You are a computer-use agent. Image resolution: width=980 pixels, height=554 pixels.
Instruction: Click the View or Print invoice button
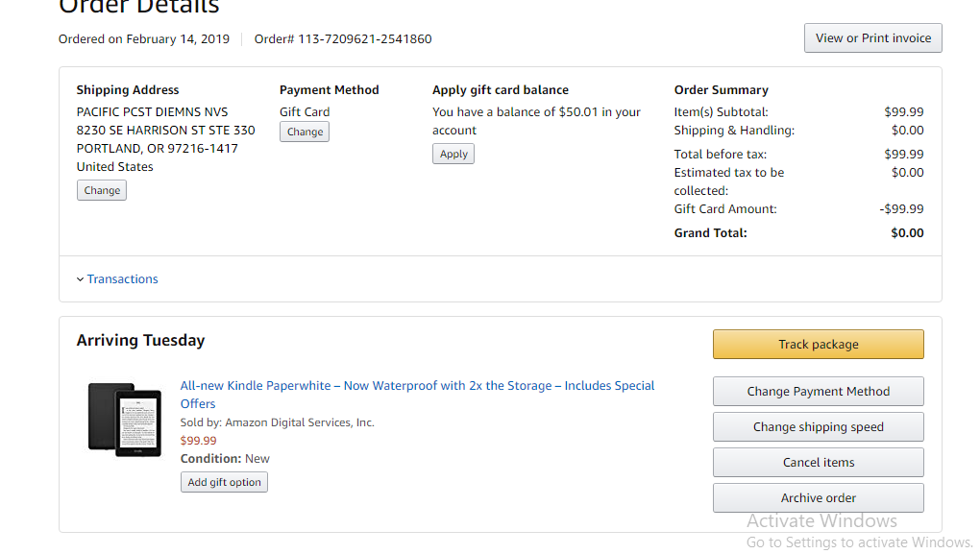coord(872,38)
